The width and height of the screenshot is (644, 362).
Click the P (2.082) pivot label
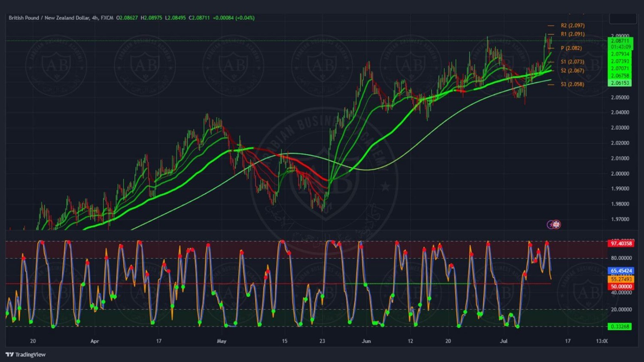[571, 48]
